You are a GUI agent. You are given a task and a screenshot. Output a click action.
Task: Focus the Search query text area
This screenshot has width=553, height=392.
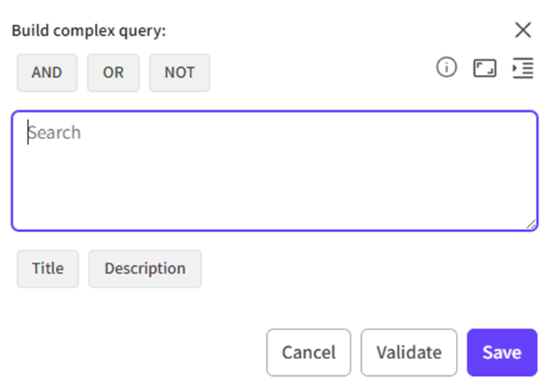click(x=274, y=170)
